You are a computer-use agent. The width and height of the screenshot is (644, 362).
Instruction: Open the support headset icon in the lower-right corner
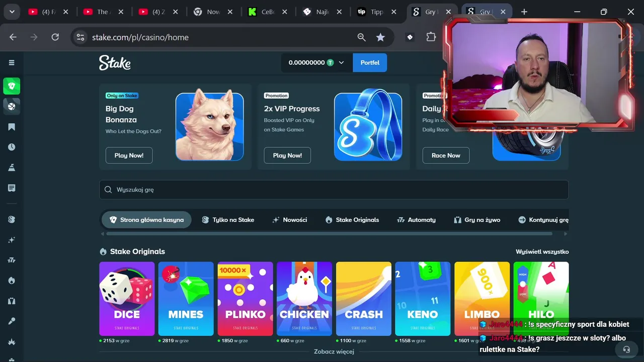[x=626, y=349]
